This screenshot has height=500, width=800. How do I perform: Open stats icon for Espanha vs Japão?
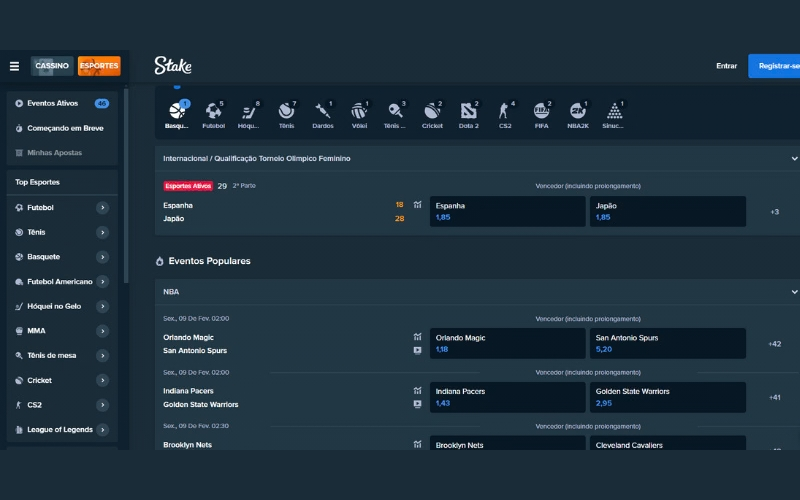point(417,205)
